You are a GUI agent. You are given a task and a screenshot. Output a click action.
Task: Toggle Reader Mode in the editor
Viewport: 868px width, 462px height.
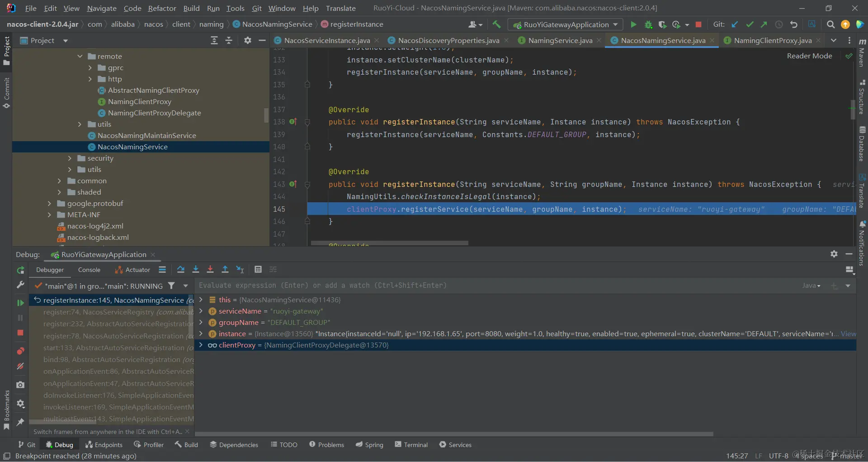click(x=809, y=56)
